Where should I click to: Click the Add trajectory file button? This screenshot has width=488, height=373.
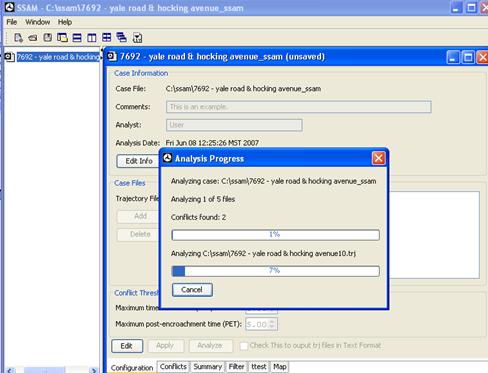138,216
